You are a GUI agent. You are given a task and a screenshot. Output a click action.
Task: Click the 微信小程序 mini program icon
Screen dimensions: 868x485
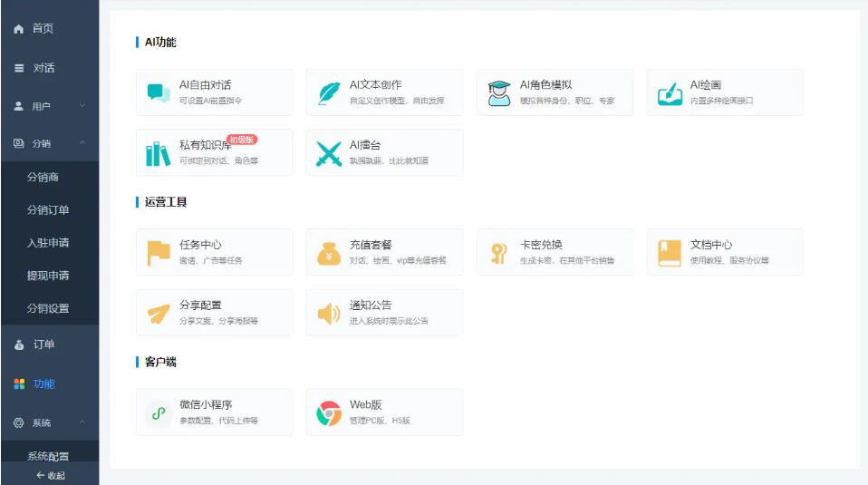click(159, 413)
